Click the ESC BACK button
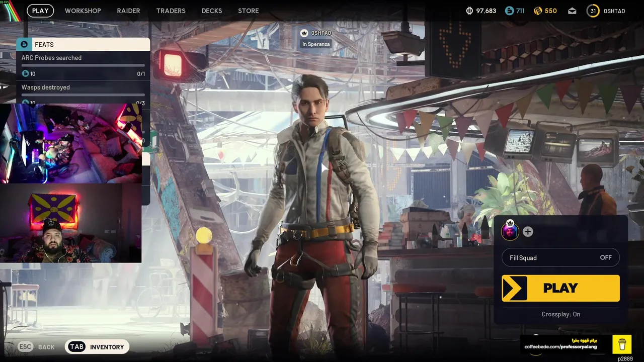644x362 pixels. [x=36, y=347]
